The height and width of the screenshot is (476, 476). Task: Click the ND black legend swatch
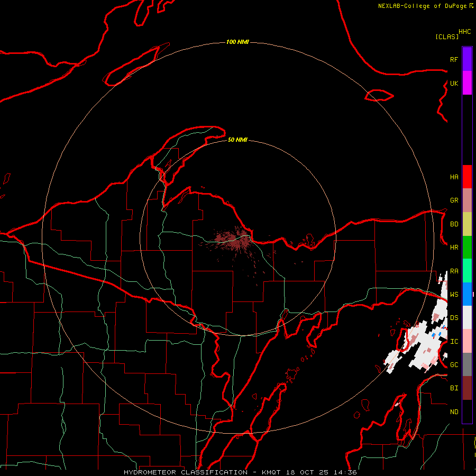(x=467, y=411)
